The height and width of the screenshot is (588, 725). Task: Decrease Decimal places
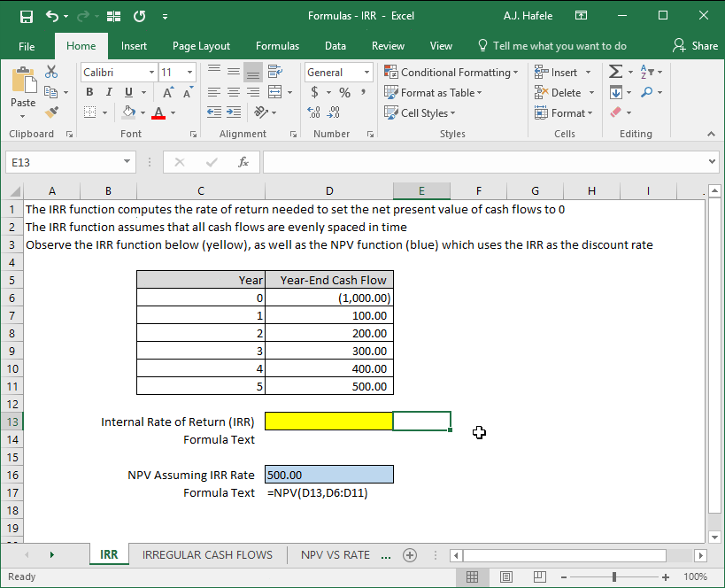334,112
